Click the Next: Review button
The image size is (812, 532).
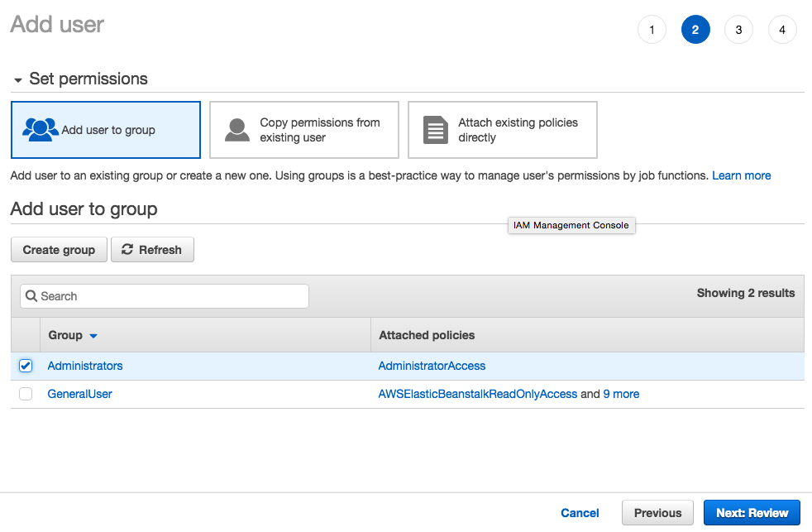tap(752, 513)
